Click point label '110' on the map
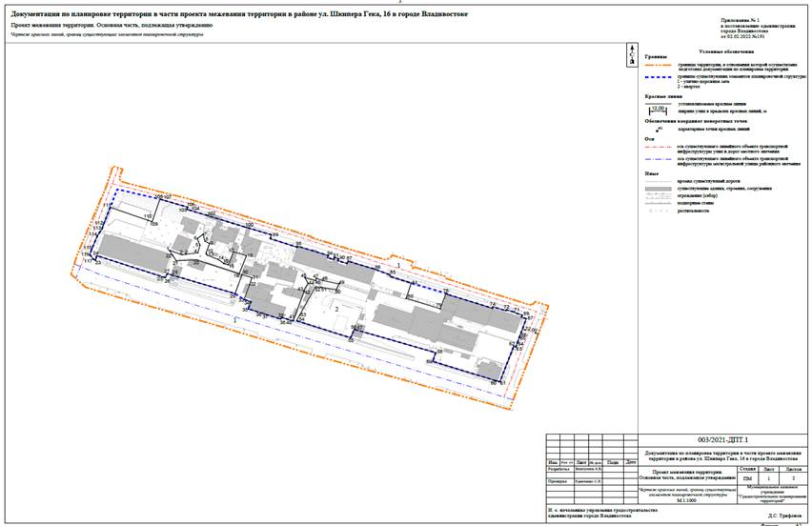The image size is (812, 526). tap(148, 216)
